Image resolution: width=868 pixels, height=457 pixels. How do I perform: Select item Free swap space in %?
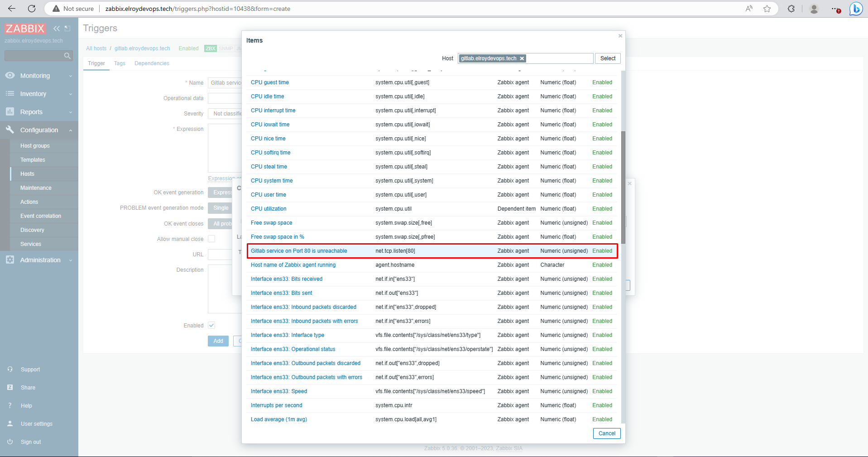pos(278,237)
